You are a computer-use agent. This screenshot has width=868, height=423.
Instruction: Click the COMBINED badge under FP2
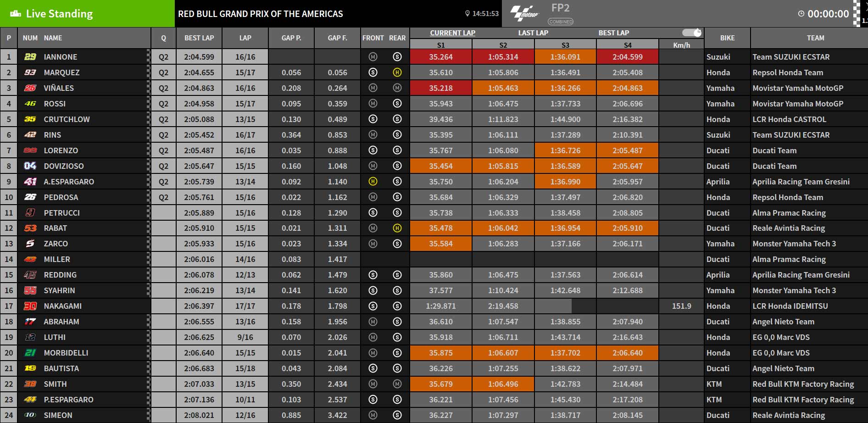[x=561, y=22]
